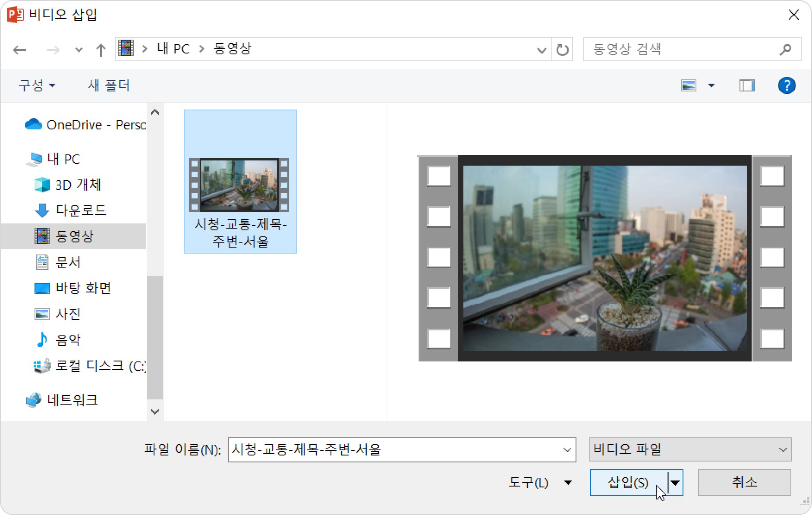Click the search magnifier icon
The image size is (812, 515).
click(x=785, y=50)
